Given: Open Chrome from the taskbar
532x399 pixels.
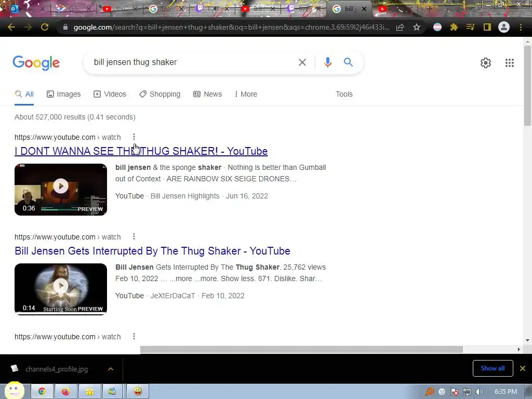Looking at the screenshot, I should pos(42,391).
